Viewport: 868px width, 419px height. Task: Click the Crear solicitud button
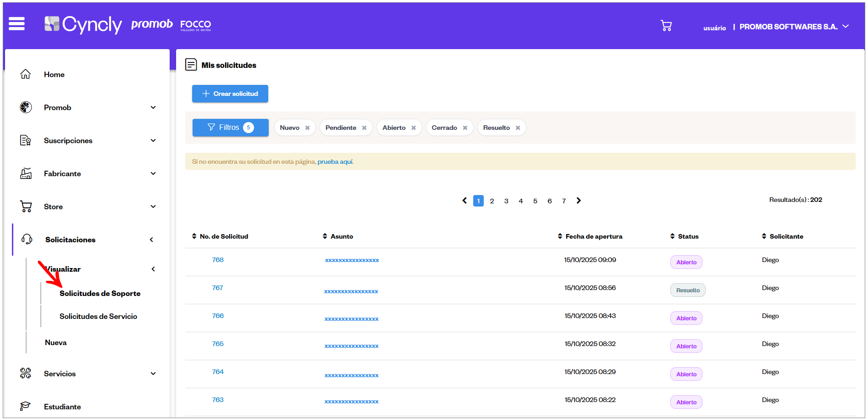(230, 94)
